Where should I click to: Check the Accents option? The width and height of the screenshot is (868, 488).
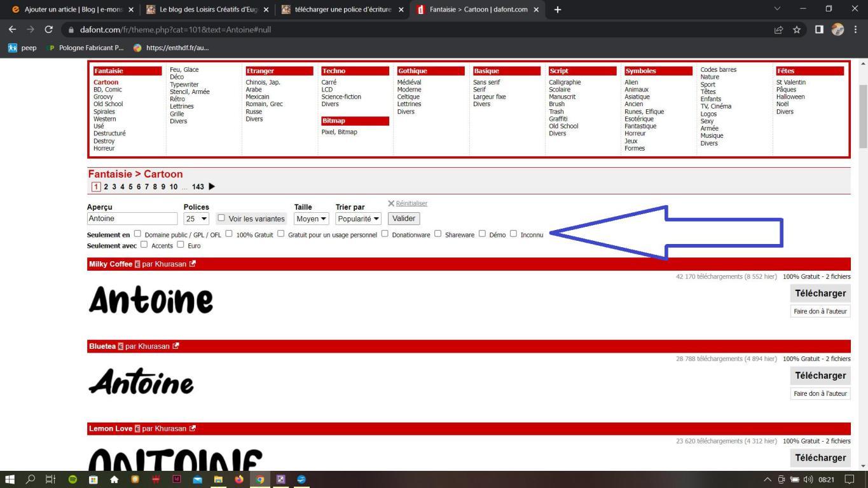(x=144, y=245)
